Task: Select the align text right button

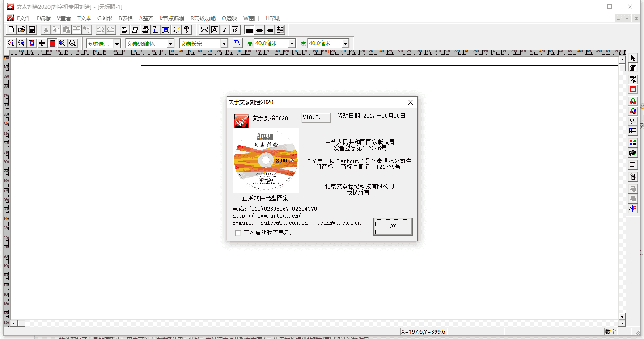Action: coord(270,30)
